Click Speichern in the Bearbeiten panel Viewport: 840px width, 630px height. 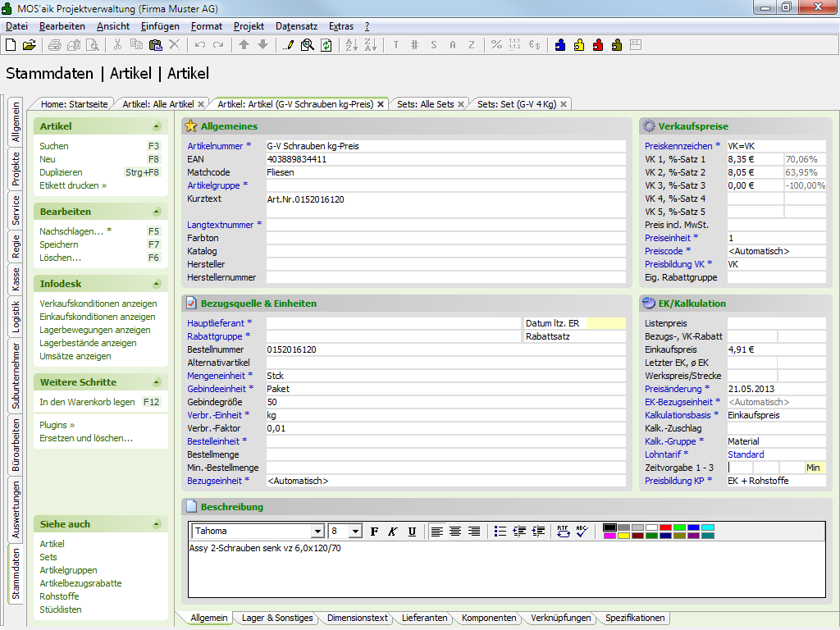tap(59, 244)
